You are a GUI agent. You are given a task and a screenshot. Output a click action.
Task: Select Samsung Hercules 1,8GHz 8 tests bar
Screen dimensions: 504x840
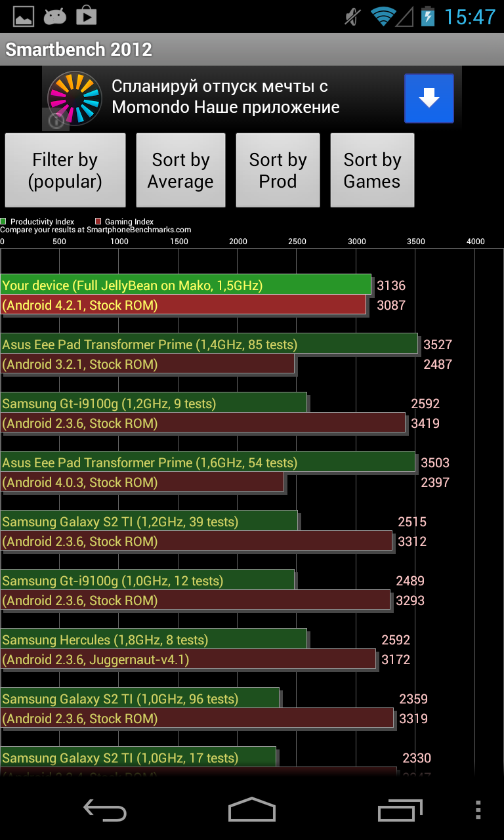coord(154,639)
